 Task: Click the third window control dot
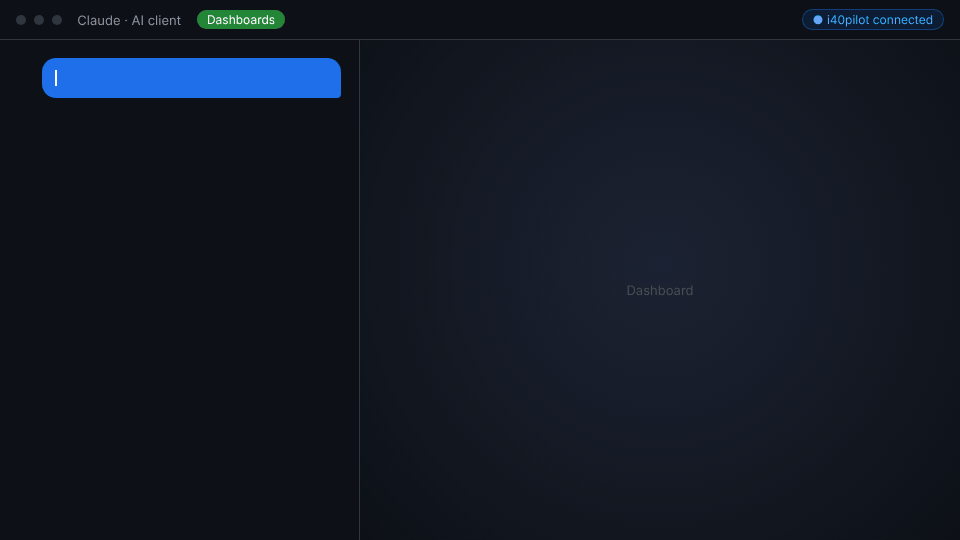(57, 20)
